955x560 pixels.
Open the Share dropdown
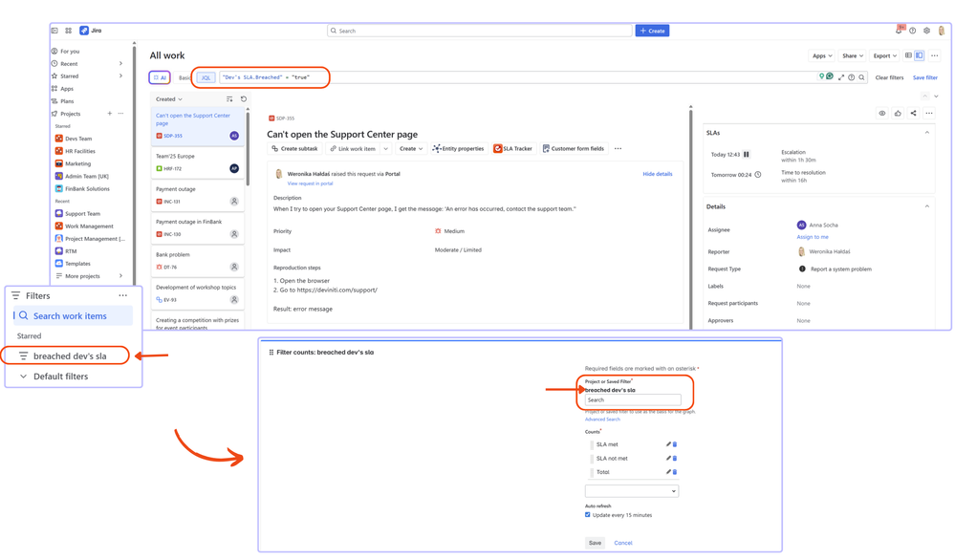(852, 55)
